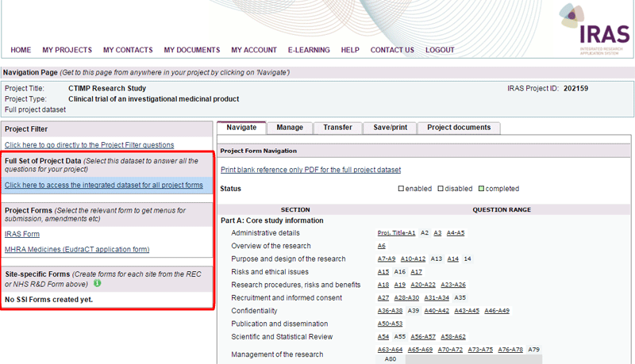Screen dimensions: 635x364
Task: Open question range A63-A64
Action: click(390, 350)
